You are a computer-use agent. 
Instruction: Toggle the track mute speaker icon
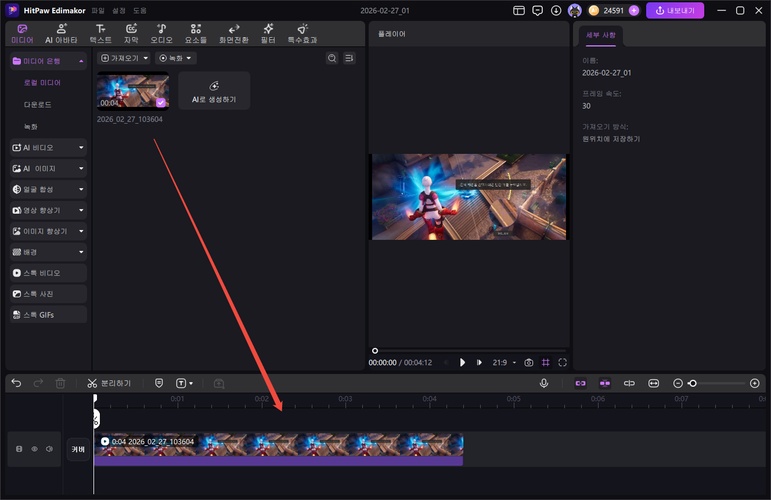click(49, 449)
